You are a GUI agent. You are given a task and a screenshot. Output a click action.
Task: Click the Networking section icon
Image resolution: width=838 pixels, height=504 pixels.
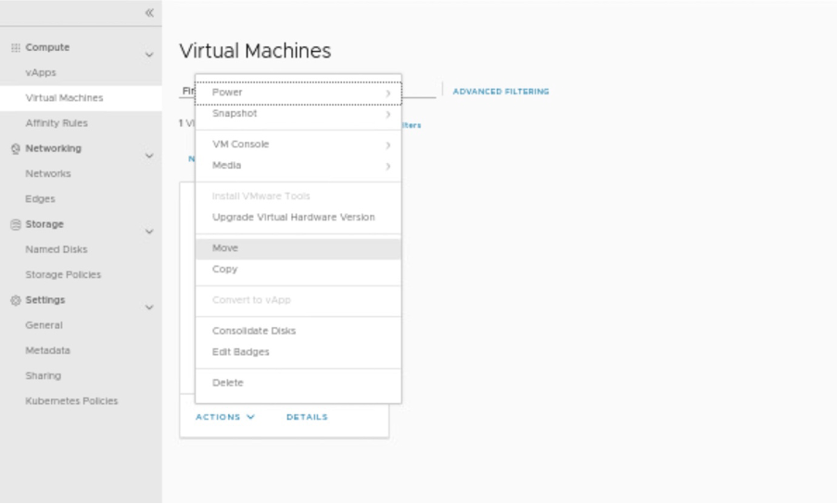point(14,148)
